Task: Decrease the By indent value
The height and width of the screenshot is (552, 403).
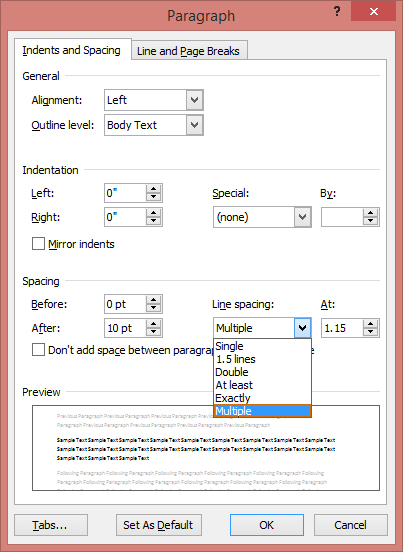Action: click(x=370, y=221)
